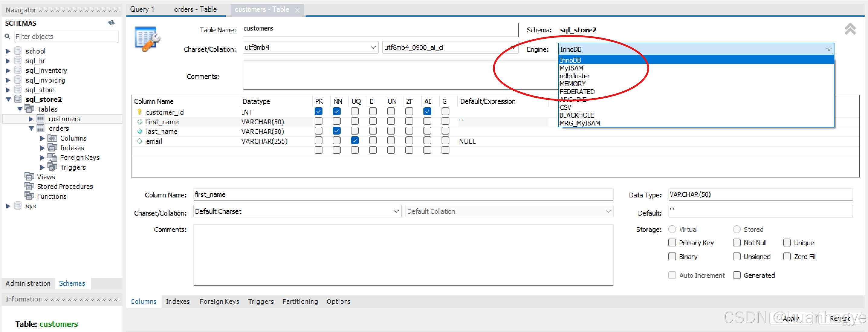
Task: Switch to the Indexes bottom tab
Action: coord(178,301)
